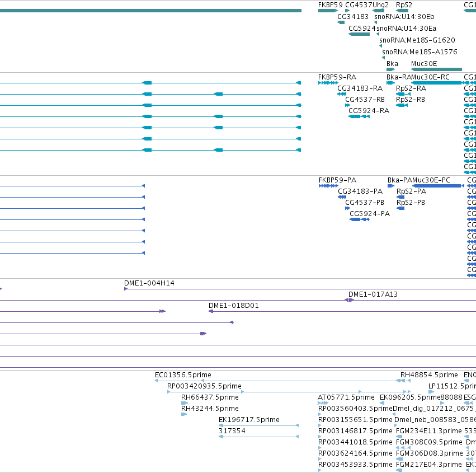Select the DME1-004H14 clone

coord(300,289)
